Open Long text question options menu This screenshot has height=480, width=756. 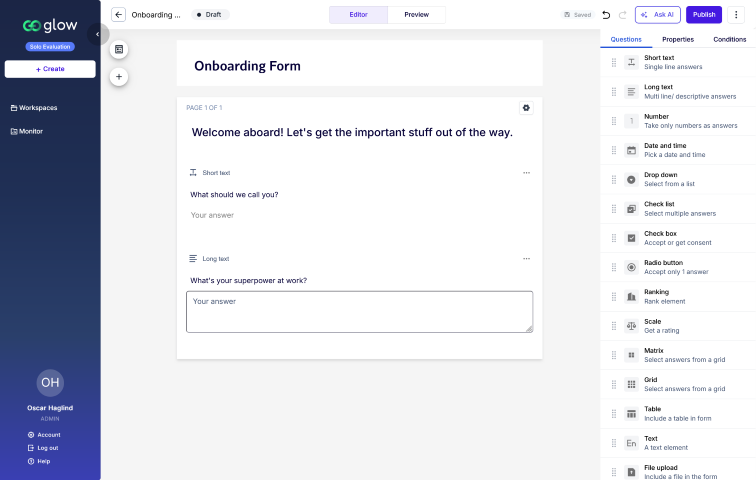[526, 259]
